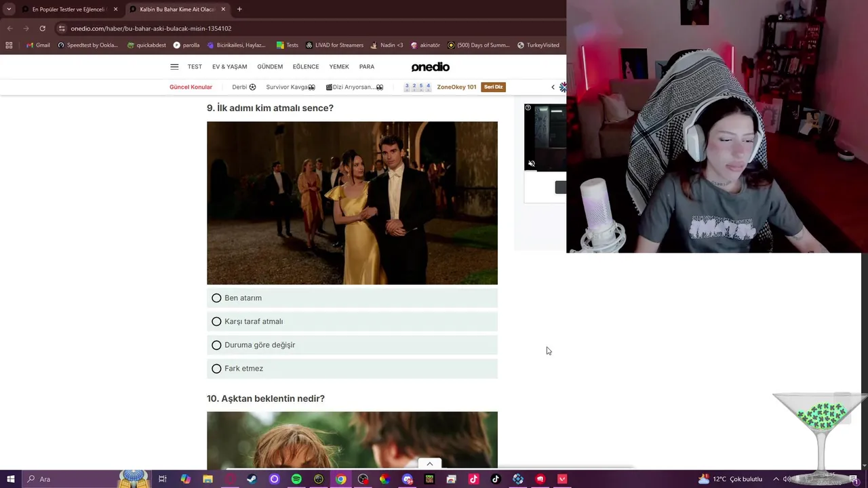View site information icon in address bar
This screenshot has height=488, width=868.
click(62, 28)
